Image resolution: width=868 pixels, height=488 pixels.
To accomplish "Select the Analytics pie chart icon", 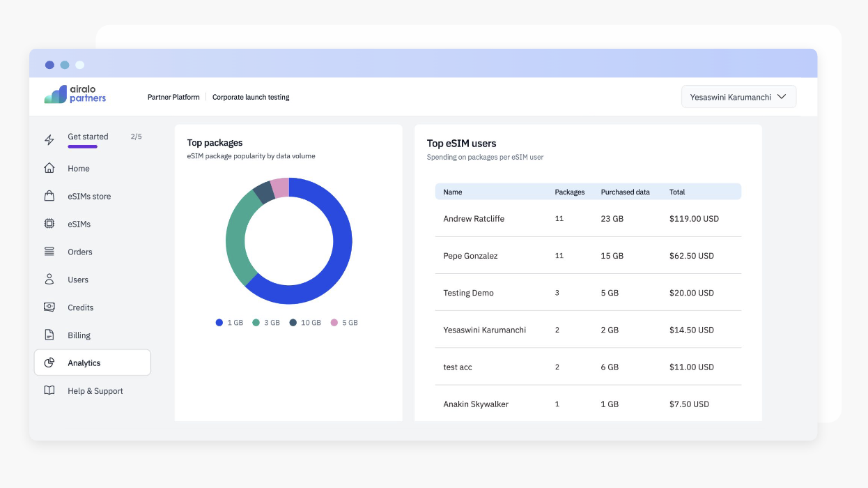I will (x=49, y=363).
